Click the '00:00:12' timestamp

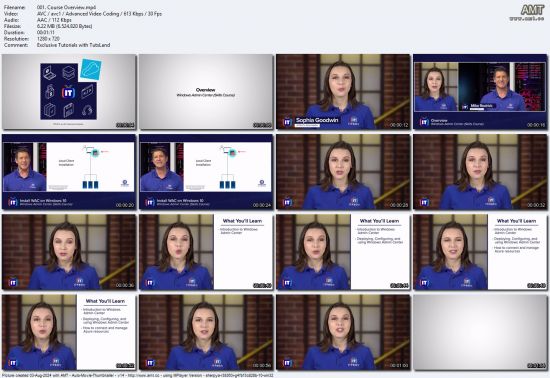point(399,125)
